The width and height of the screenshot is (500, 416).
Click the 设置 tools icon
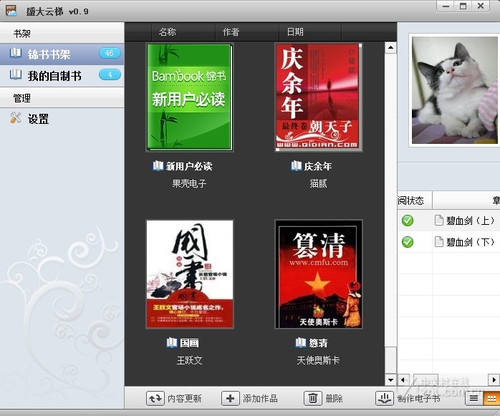click(15, 118)
